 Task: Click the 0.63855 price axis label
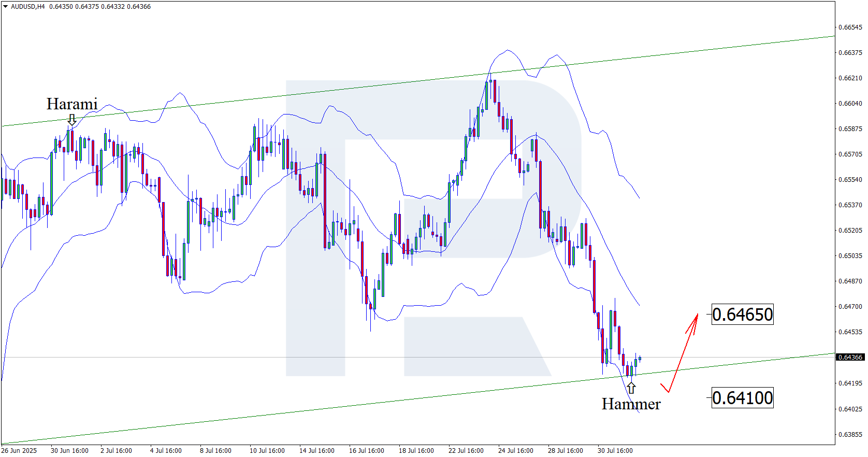click(x=850, y=435)
